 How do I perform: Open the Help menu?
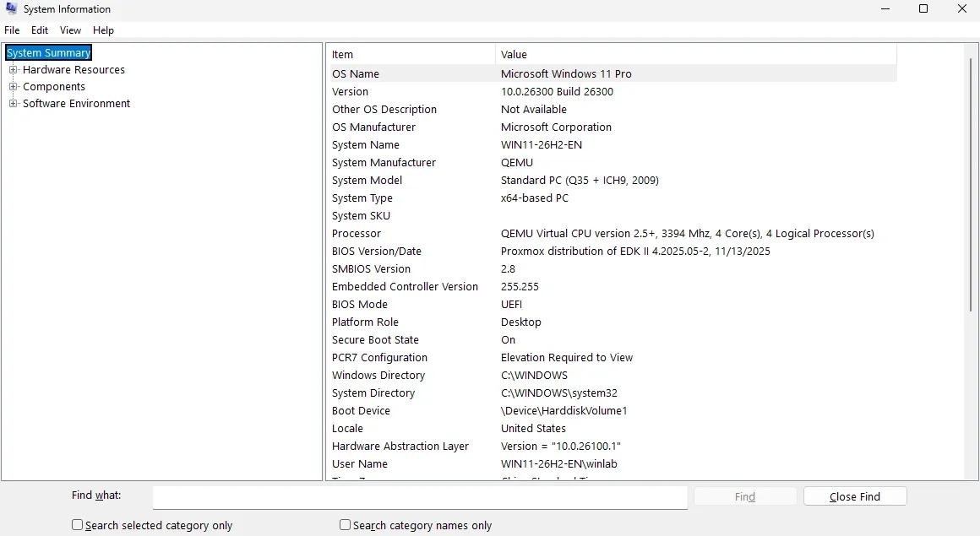tap(103, 30)
